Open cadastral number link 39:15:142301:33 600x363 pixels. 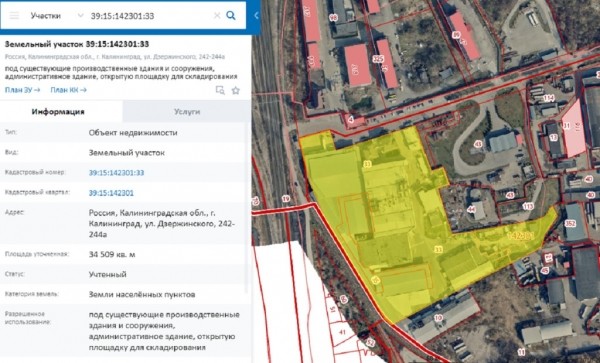point(116,173)
